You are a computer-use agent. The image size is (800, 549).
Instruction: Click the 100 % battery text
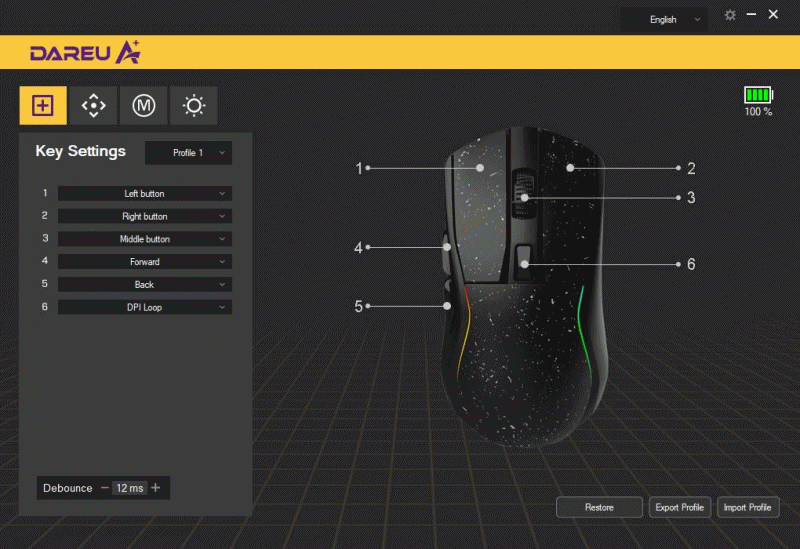tap(758, 111)
